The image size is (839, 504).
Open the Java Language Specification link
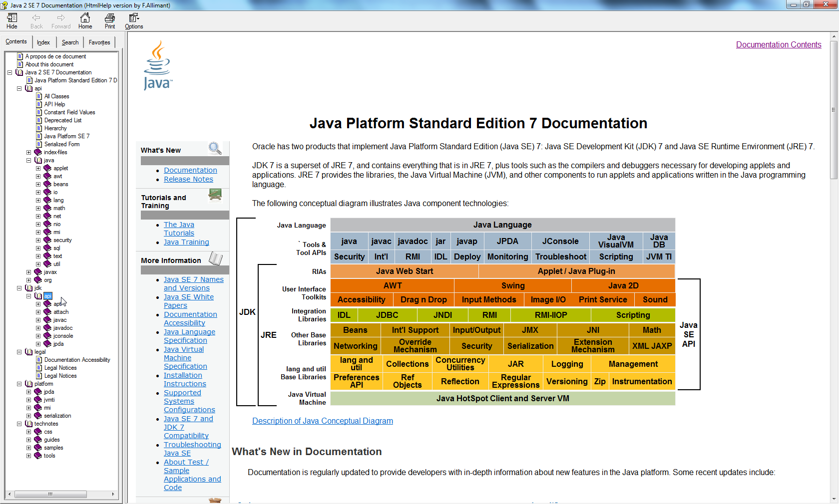point(189,336)
